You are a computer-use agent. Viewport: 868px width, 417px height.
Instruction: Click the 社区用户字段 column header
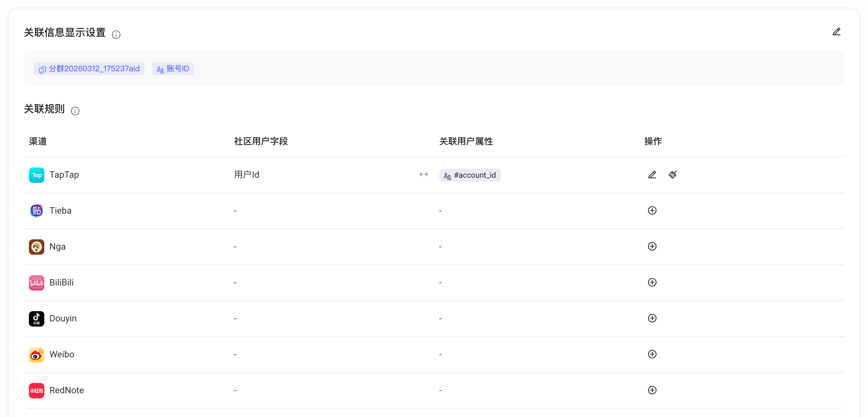click(x=261, y=141)
